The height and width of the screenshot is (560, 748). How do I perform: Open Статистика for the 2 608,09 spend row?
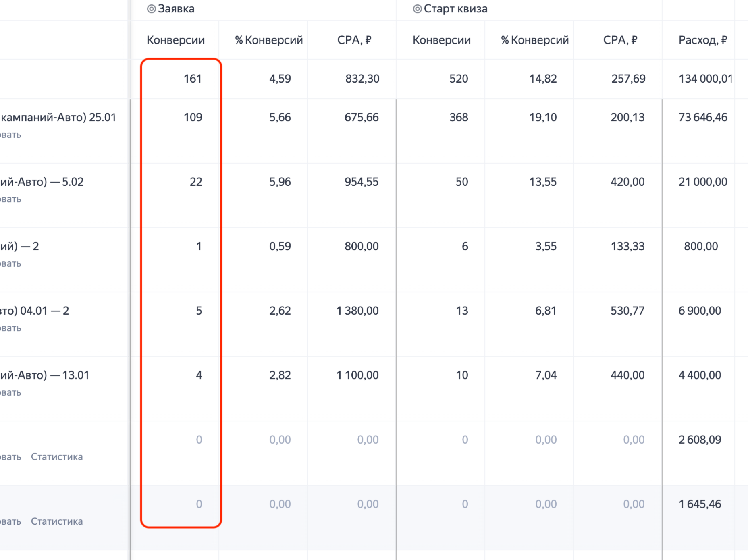pos(57,457)
